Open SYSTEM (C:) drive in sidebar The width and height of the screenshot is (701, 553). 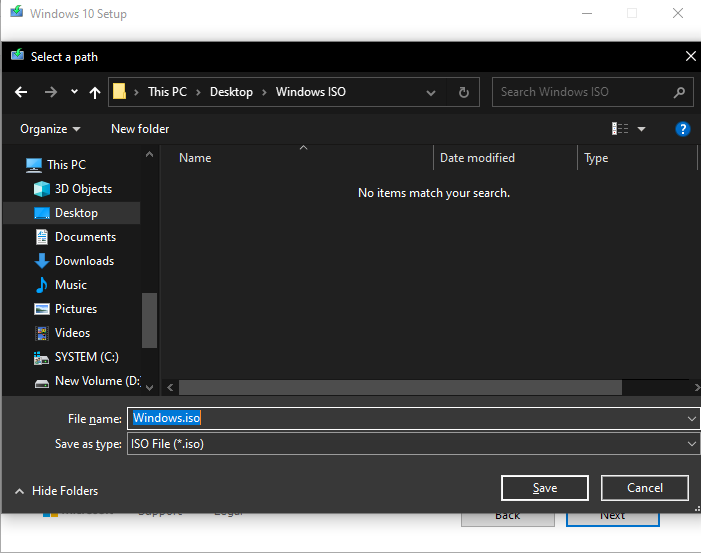(86, 357)
